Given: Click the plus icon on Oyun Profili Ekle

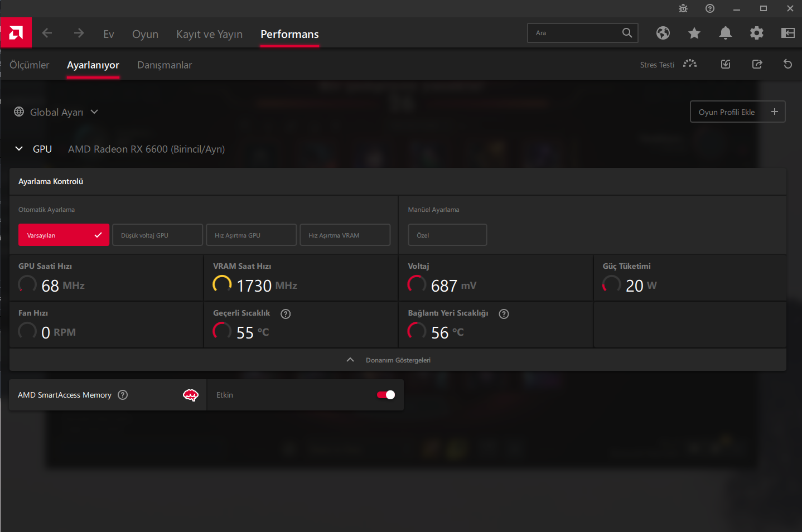Looking at the screenshot, I should pos(775,112).
